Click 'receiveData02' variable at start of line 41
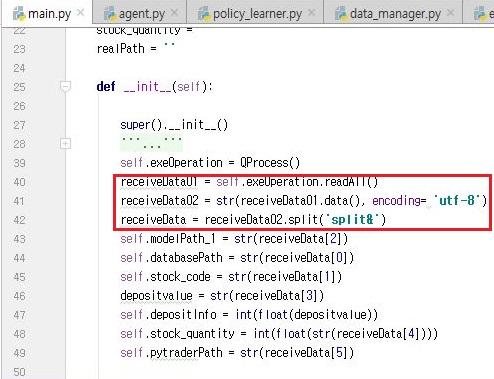The image size is (494, 379). click(x=159, y=201)
